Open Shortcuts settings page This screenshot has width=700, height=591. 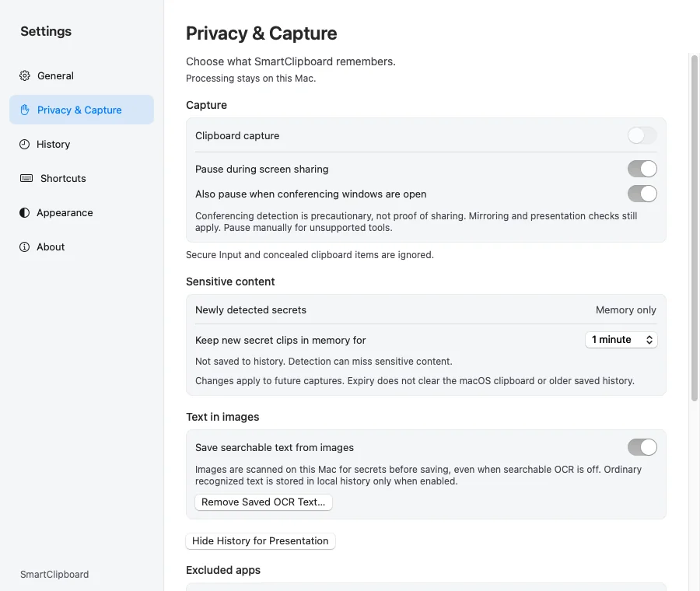(x=82, y=178)
